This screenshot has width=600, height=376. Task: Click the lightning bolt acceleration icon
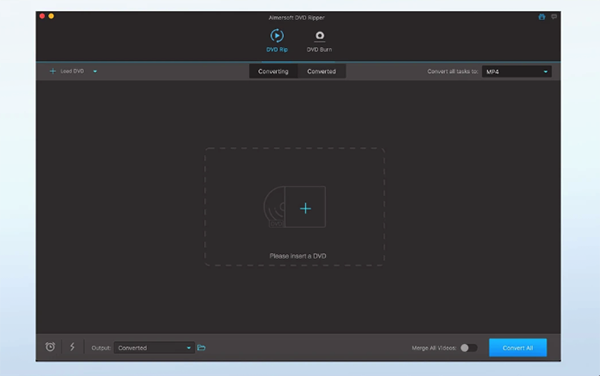click(72, 347)
